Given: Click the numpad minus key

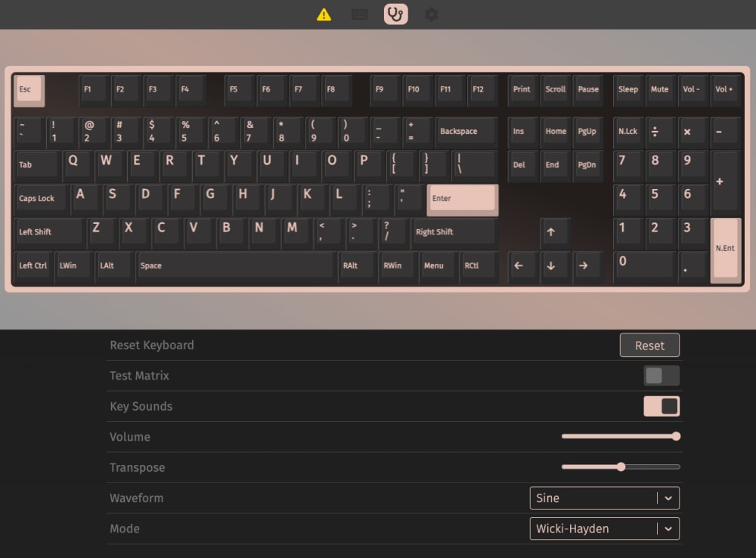Looking at the screenshot, I should click(725, 133).
